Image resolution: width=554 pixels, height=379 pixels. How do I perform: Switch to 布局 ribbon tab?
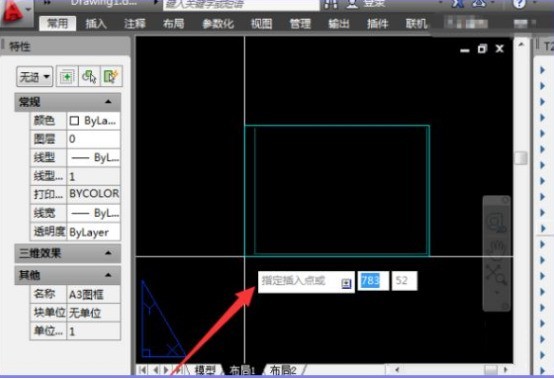[173, 24]
